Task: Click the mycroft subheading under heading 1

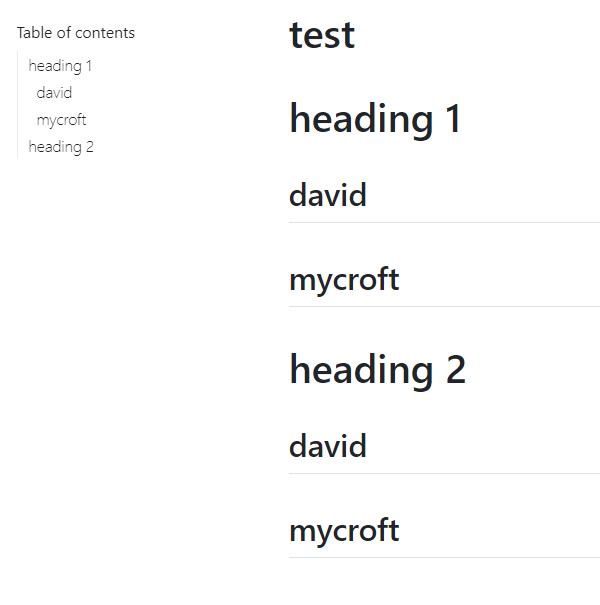Action: [x=344, y=280]
